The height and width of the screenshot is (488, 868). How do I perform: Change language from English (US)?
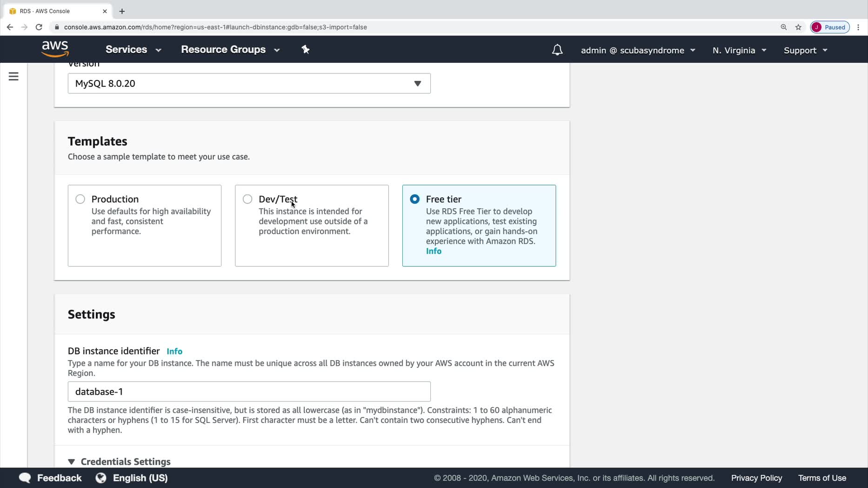pos(140,478)
